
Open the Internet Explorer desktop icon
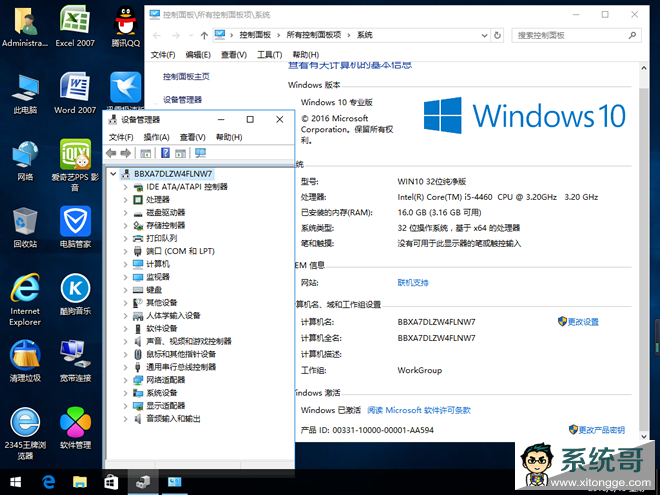coord(25,299)
